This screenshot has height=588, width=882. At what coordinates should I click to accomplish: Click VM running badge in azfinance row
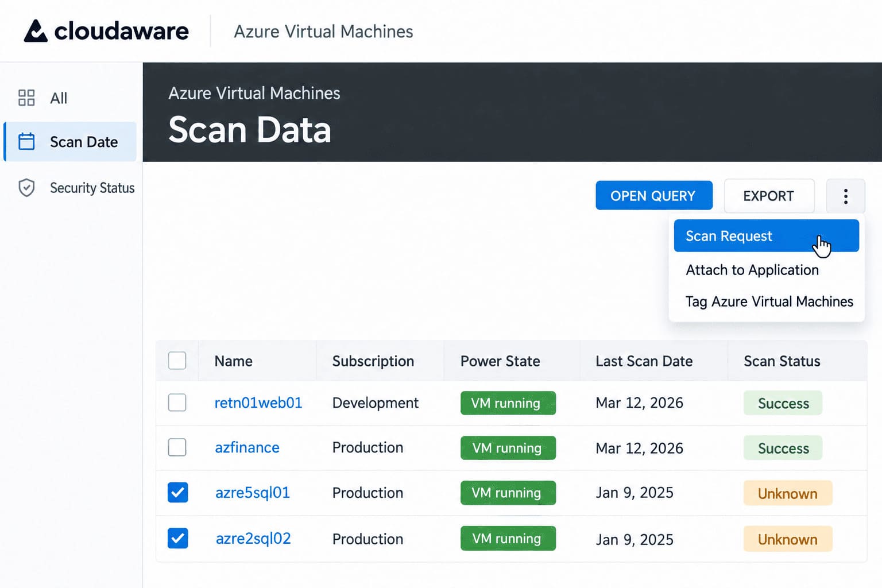click(508, 448)
